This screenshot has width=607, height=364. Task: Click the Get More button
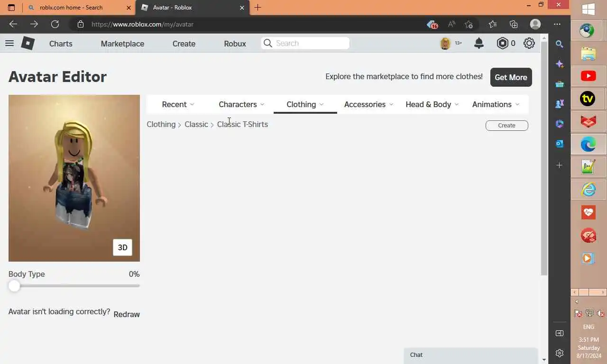tap(511, 77)
